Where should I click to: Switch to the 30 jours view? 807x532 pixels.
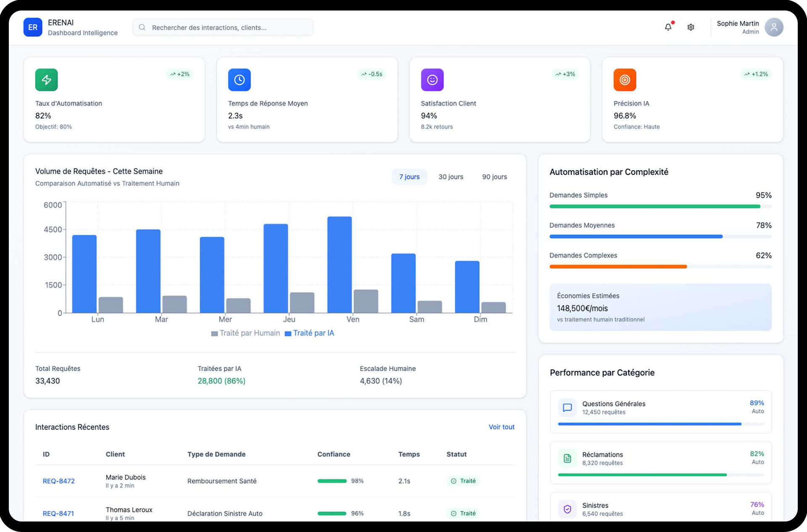(x=451, y=177)
